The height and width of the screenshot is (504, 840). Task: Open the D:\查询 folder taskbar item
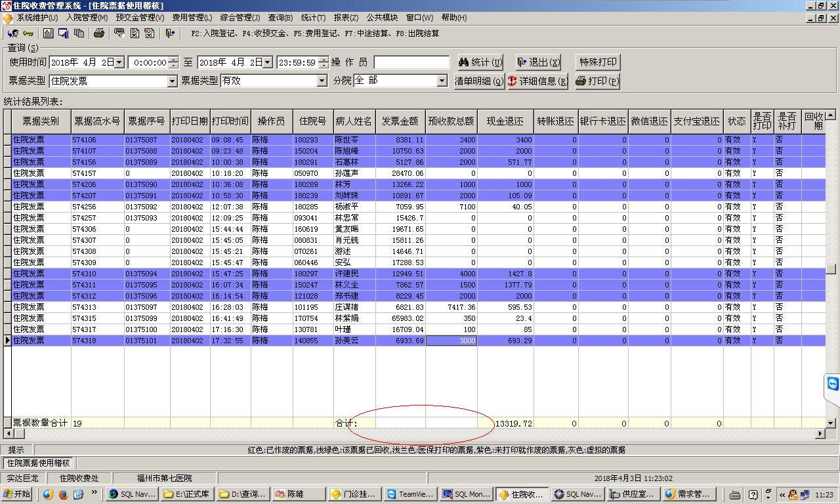click(243, 494)
